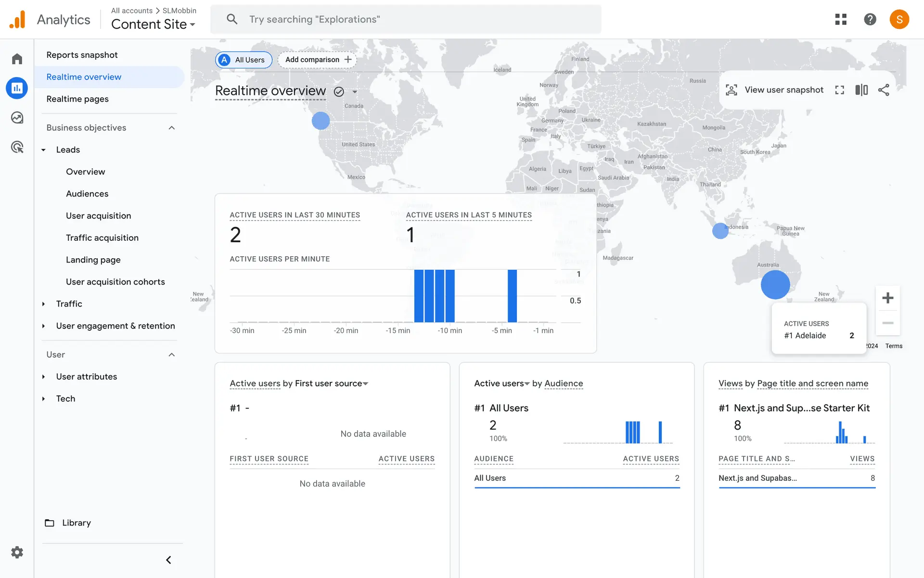Image resolution: width=924 pixels, height=578 pixels.
Task: Enter fullscreen map view
Action: (840, 90)
